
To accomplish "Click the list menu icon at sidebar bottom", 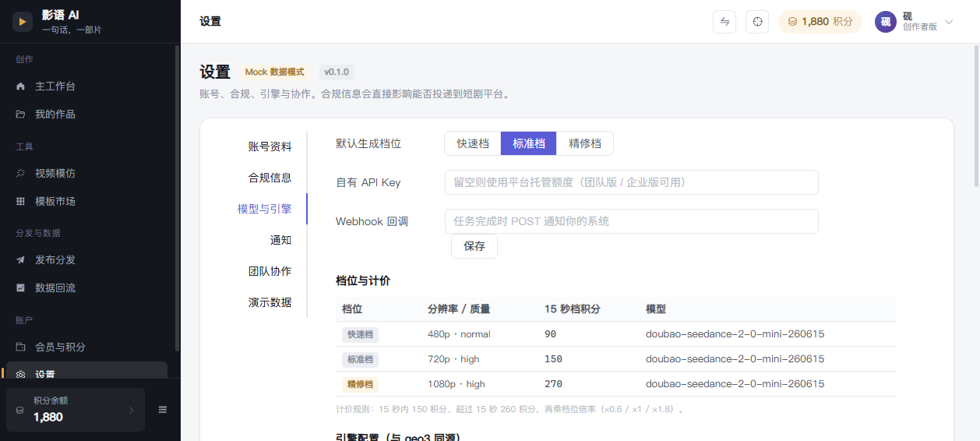I will pyautogui.click(x=163, y=410).
